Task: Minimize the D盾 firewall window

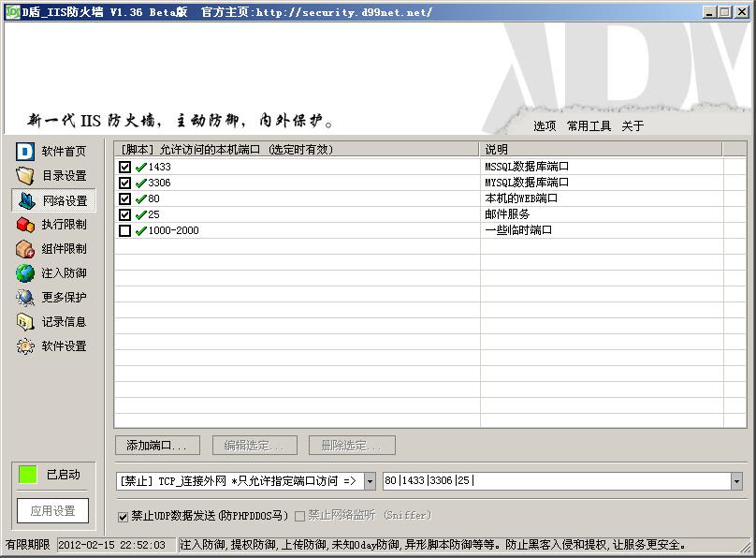Action: point(709,12)
